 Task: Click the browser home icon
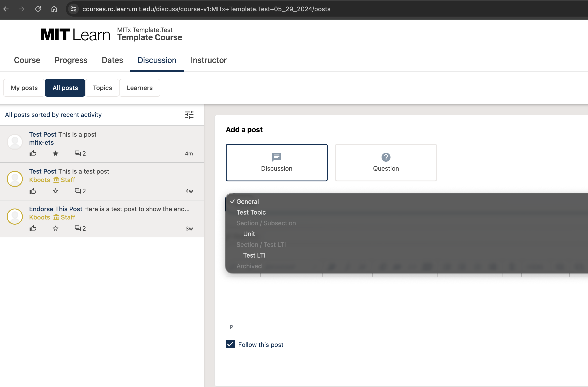click(54, 9)
